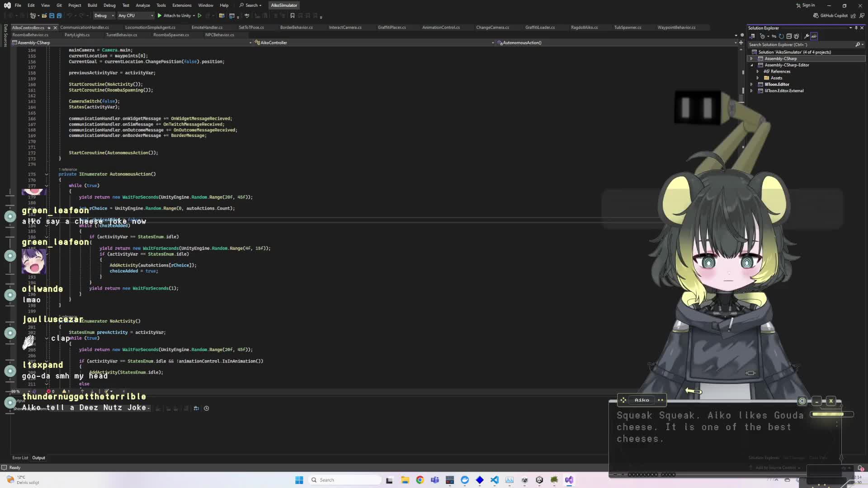868x488 pixels.
Task: Open the Extensions menu
Action: (x=182, y=5)
